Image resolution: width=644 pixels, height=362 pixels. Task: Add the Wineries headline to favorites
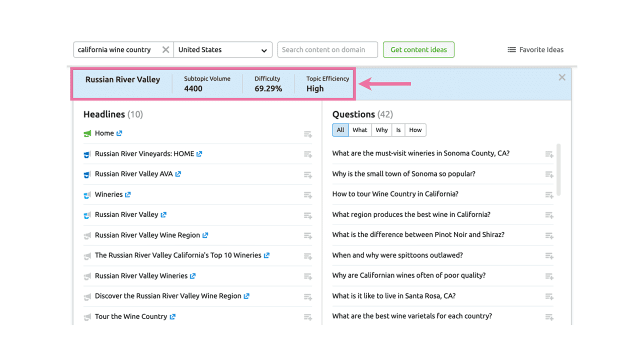point(308,195)
